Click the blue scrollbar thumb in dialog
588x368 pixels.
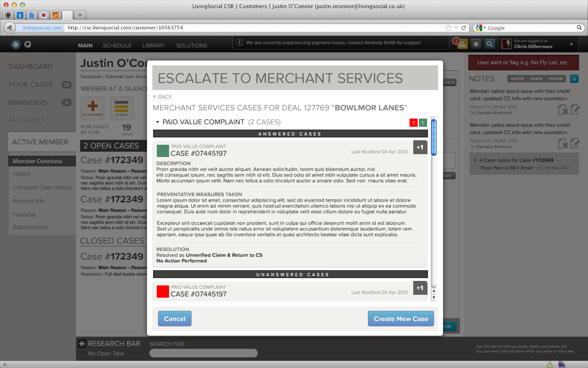434,137
